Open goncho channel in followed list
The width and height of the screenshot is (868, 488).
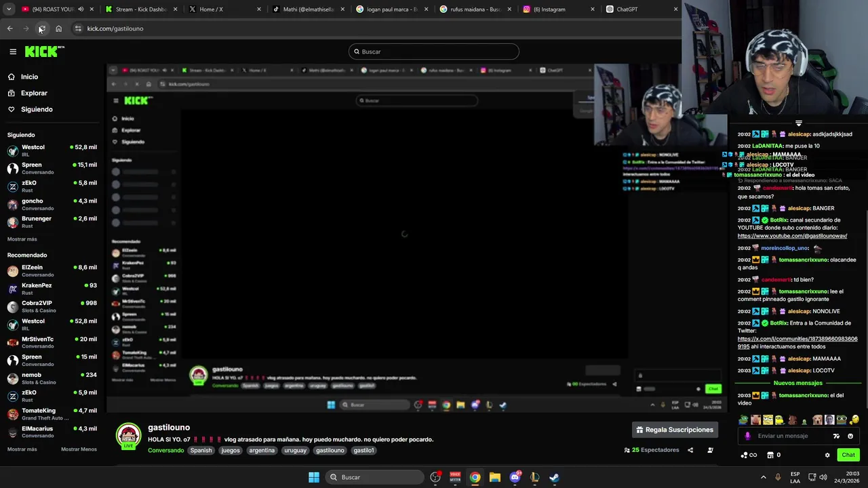(52, 204)
